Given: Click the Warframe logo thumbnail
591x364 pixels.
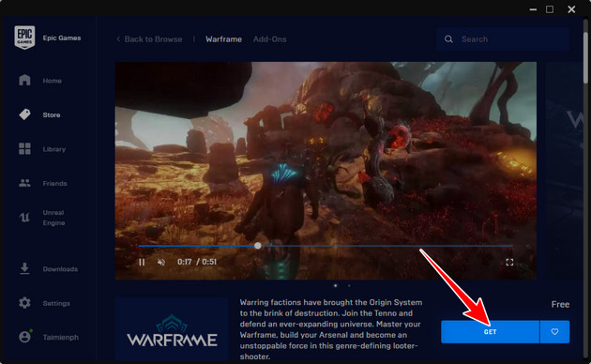Looking at the screenshot, I should coord(172,328).
